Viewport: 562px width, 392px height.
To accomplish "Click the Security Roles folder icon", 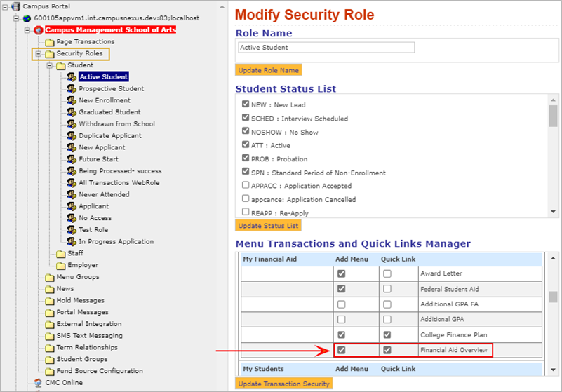I will pyautogui.click(x=49, y=54).
